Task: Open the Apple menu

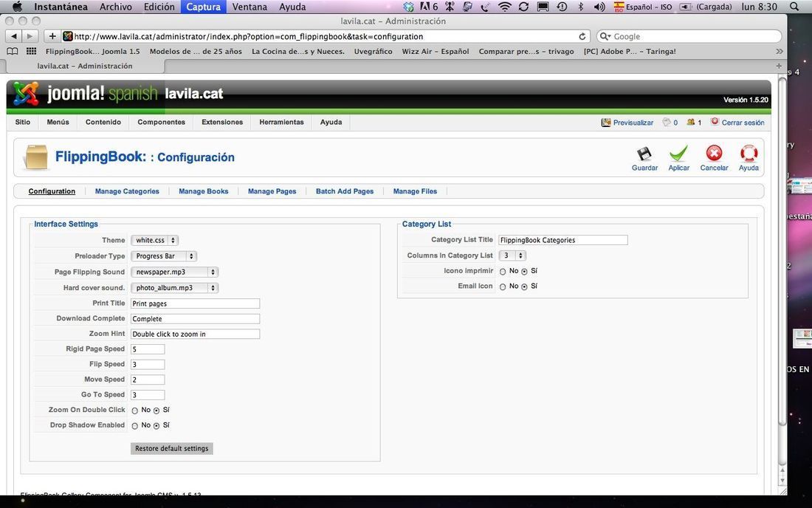Action: tap(17, 7)
